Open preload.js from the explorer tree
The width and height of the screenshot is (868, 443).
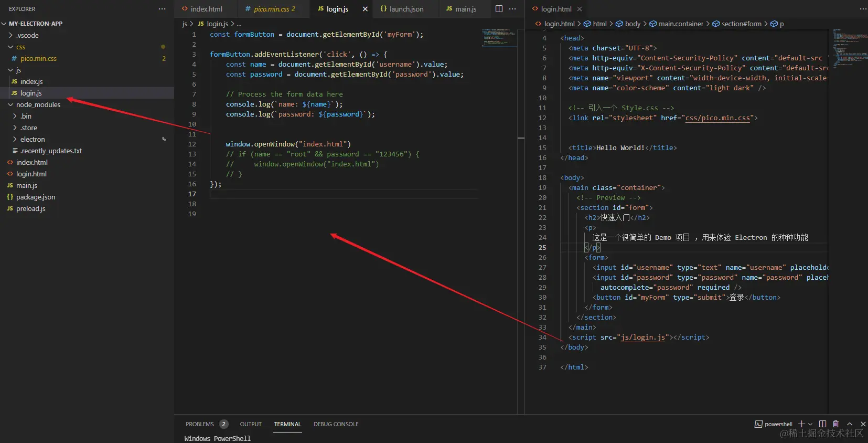click(87, 208)
